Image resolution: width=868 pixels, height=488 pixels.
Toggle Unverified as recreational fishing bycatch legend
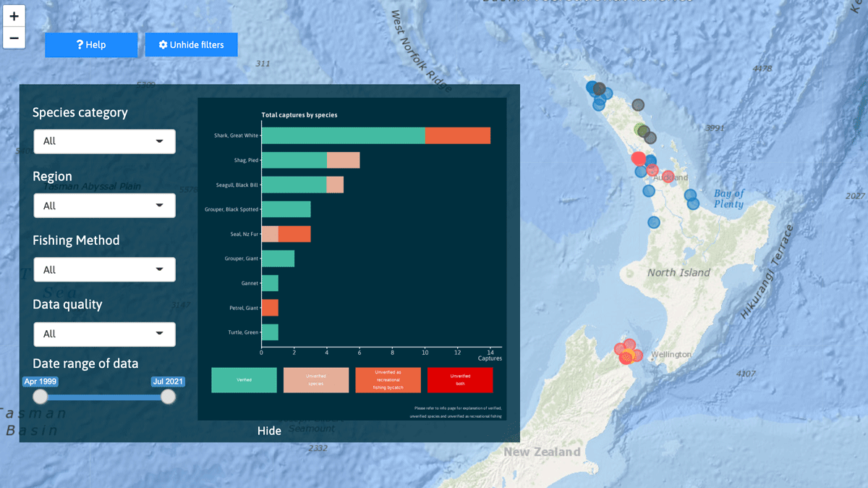[x=388, y=380]
